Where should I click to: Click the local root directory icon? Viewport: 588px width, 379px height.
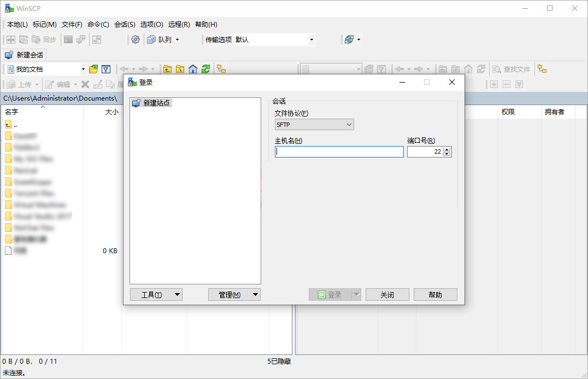point(180,69)
